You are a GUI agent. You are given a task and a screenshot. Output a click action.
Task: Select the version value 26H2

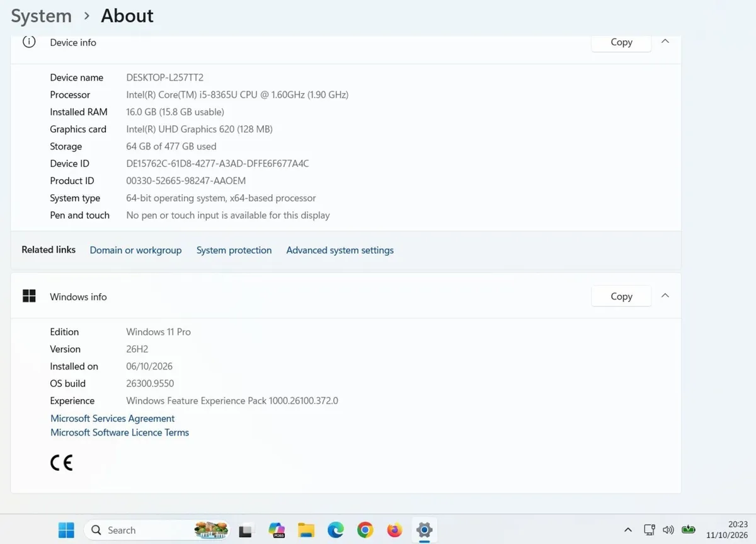[137, 349]
